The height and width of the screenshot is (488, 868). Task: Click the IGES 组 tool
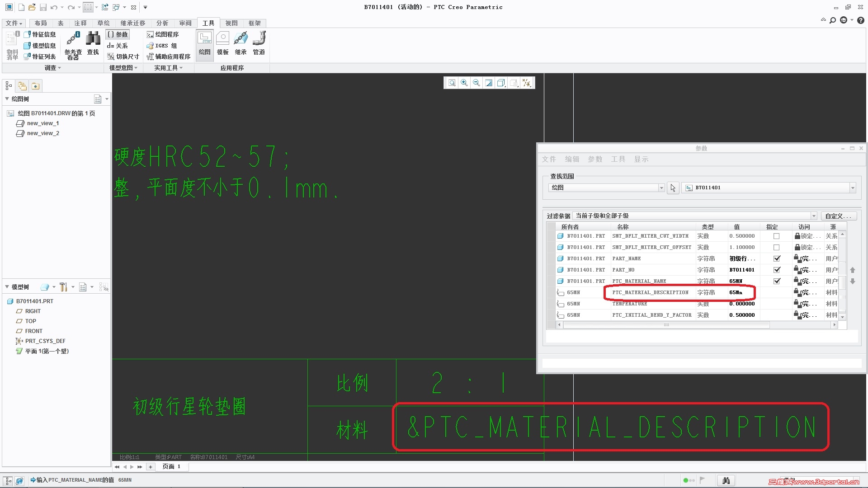[161, 46]
